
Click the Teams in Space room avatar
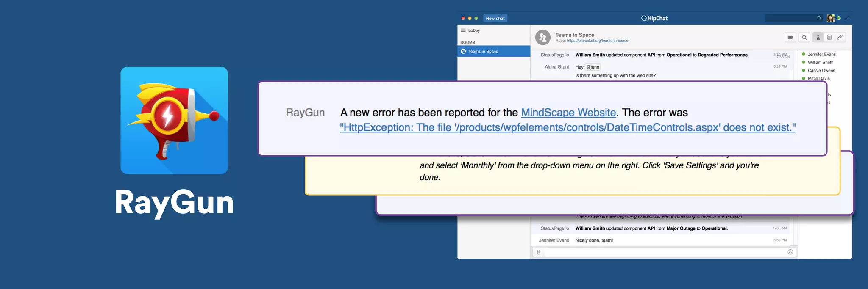pos(543,37)
